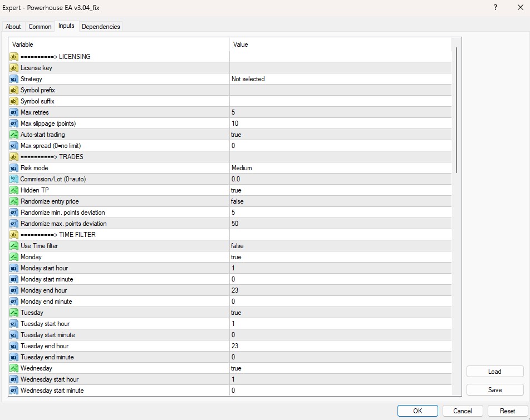Select the Monday start minute row label
The image size is (530, 420).
[47, 279]
